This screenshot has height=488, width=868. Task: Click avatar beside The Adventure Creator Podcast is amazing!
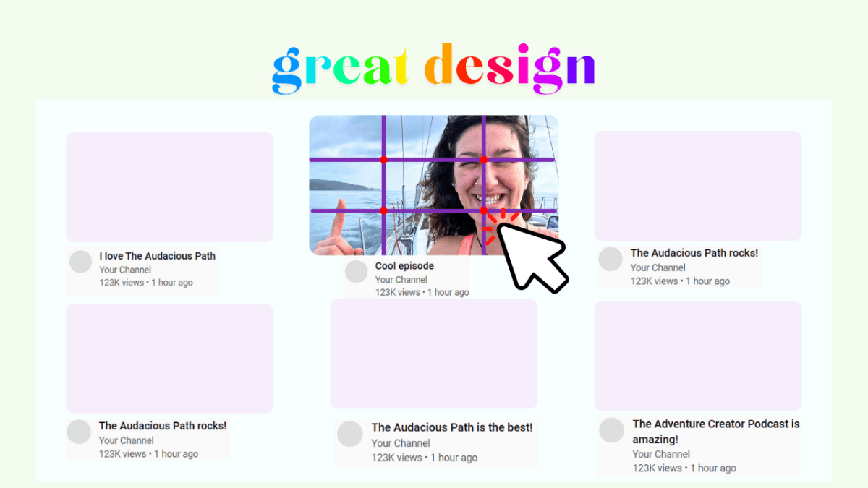click(611, 430)
